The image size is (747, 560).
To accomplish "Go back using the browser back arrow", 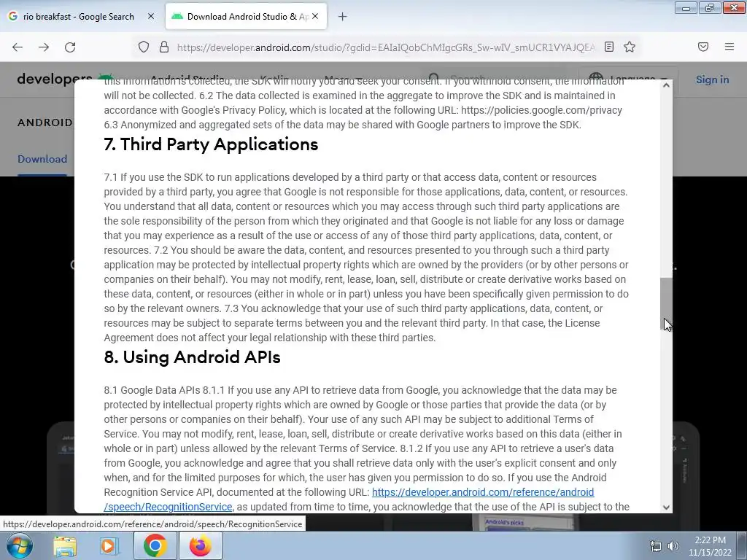I will tap(18, 47).
